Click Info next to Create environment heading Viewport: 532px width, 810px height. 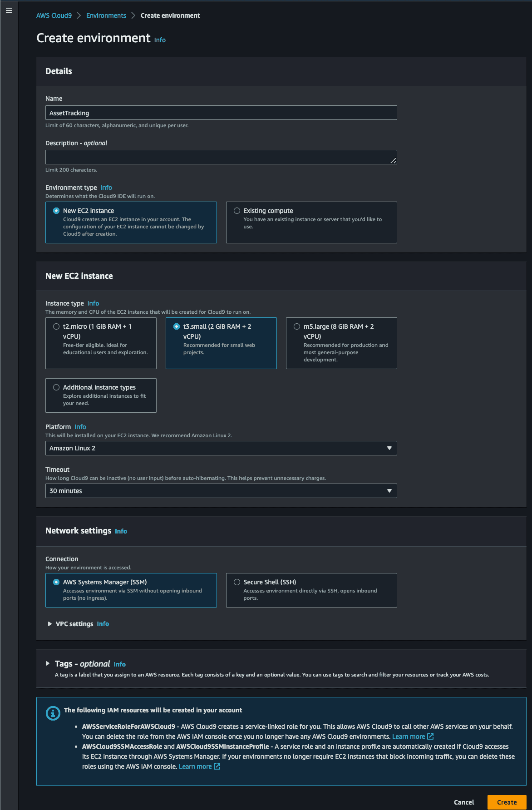[x=160, y=40]
